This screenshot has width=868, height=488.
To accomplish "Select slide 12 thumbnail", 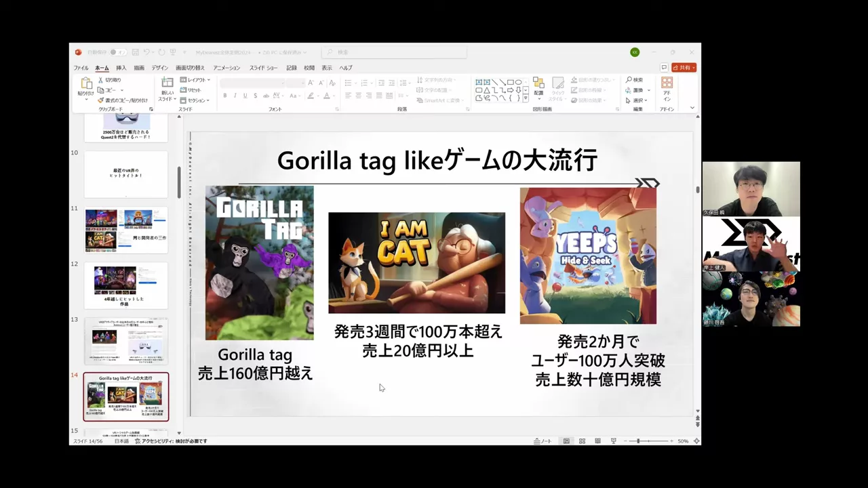I will [x=126, y=285].
